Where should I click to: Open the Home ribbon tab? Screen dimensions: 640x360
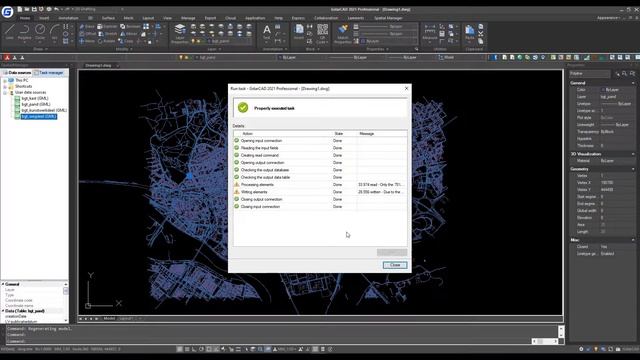point(25,18)
